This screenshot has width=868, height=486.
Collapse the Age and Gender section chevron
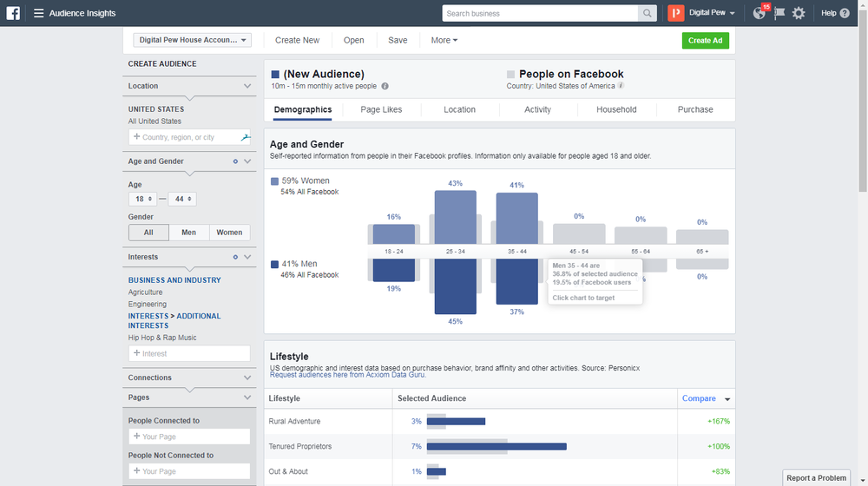coord(247,161)
